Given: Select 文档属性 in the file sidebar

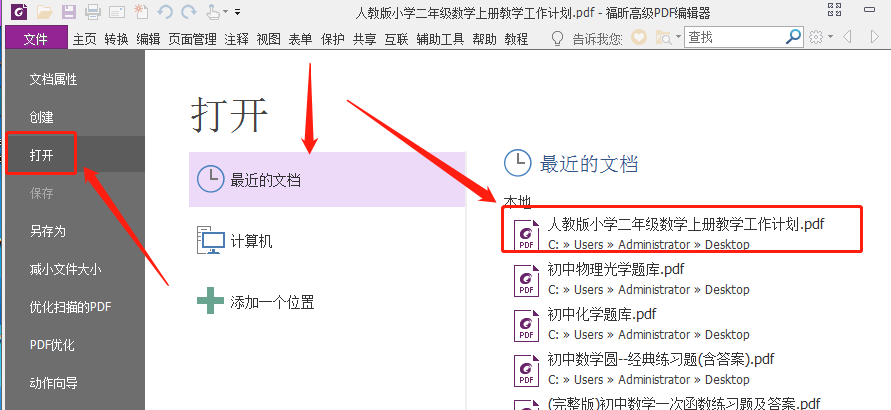Looking at the screenshot, I should [x=74, y=80].
